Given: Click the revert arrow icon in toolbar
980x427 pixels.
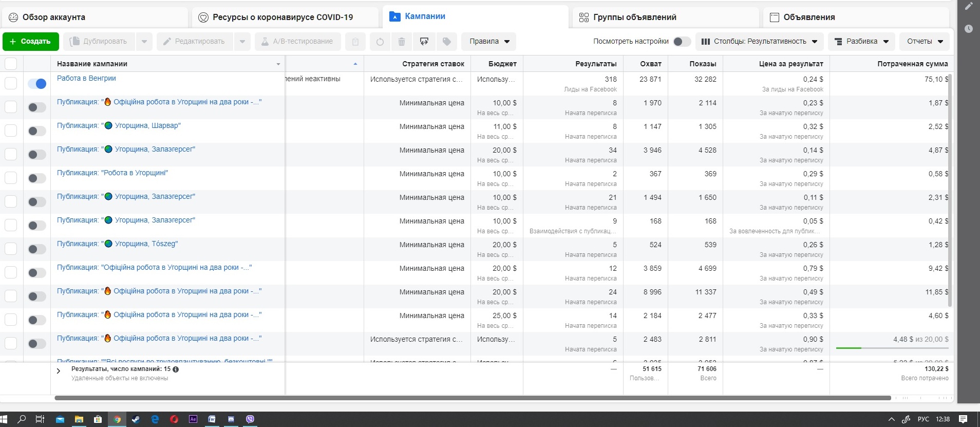Looking at the screenshot, I should tap(380, 42).
